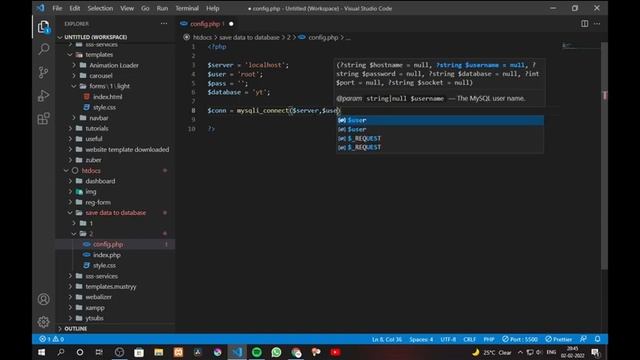Open the Terminal menu
Image resolution: width=640 pixels, height=360 pixels.
(187, 8)
